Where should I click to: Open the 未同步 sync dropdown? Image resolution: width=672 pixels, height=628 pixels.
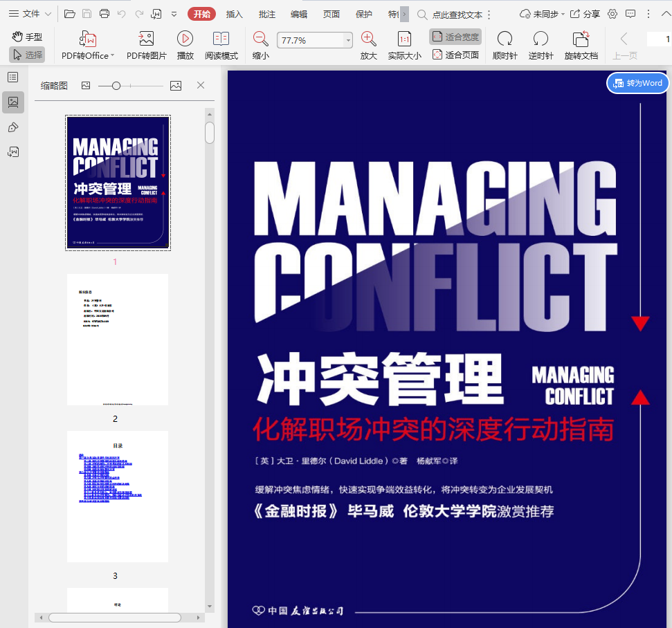click(542, 14)
